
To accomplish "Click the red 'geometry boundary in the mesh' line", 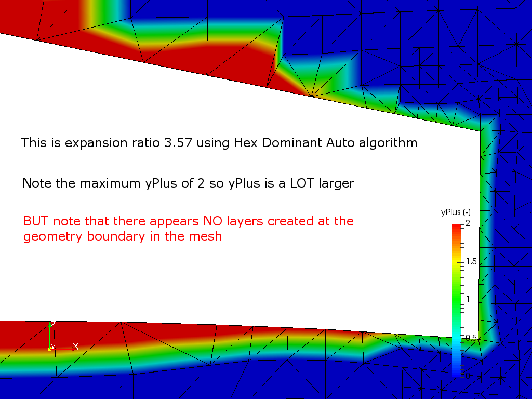I will click(x=123, y=236).
